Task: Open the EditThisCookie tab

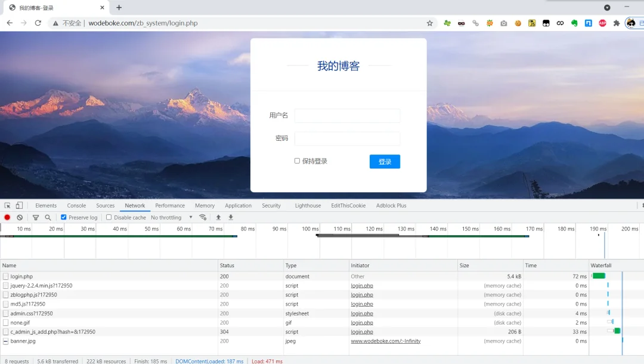Action: tap(348, 205)
